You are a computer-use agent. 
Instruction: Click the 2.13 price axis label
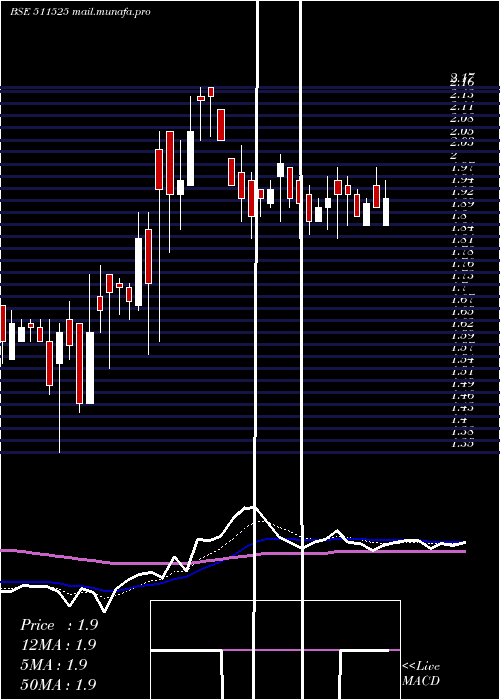pos(462,95)
